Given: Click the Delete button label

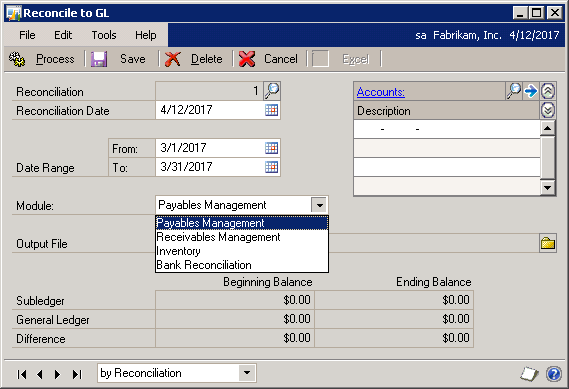Looking at the screenshot, I should tap(206, 59).
